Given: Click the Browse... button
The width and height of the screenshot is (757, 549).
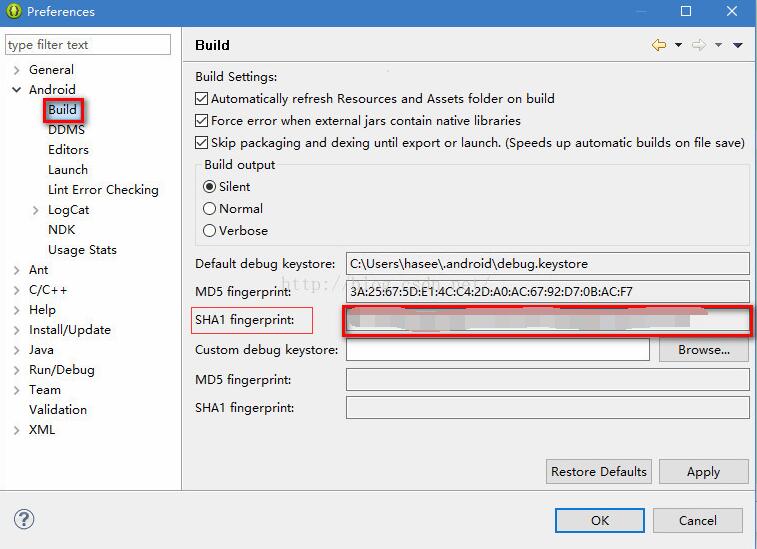Looking at the screenshot, I should click(704, 350).
